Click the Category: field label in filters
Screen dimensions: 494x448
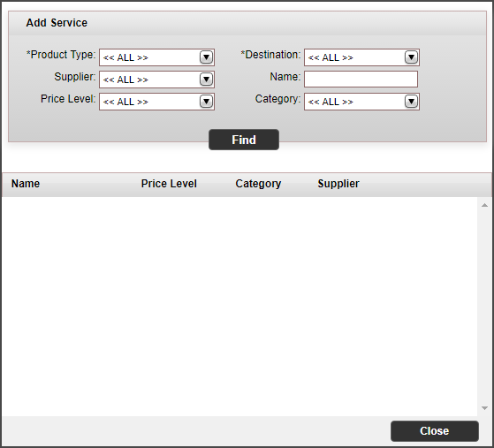(x=277, y=99)
